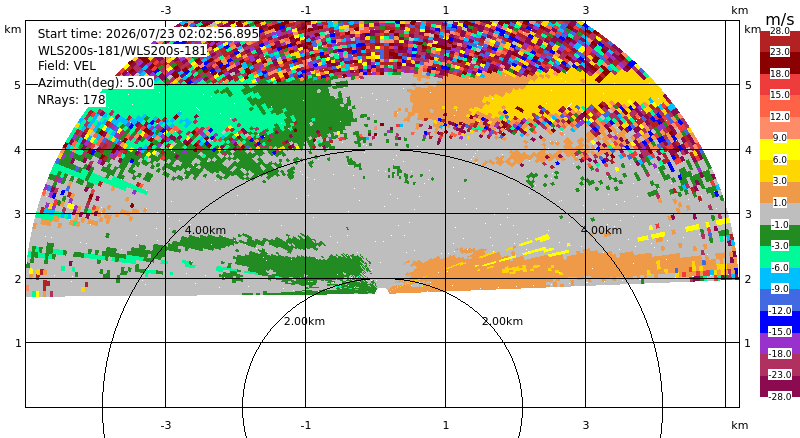The image size is (800, 438).
Task: Click the -15.0 blue colorbar band
Action: (x=780, y=322)
